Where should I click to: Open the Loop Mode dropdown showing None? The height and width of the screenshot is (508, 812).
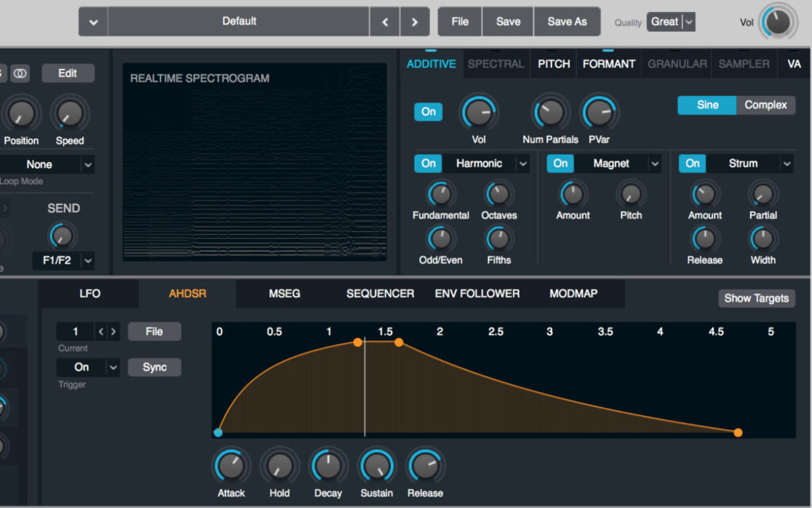click(47, 165)
